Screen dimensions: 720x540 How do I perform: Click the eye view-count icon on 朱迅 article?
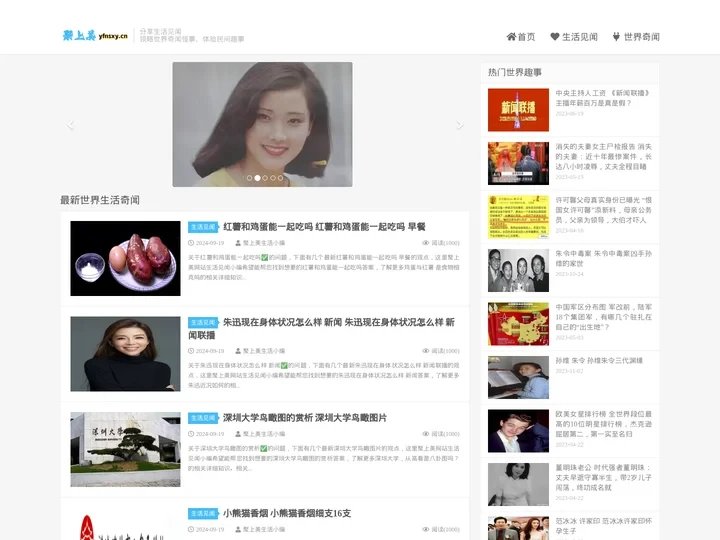pyautogui.click(x=426, y=351)
